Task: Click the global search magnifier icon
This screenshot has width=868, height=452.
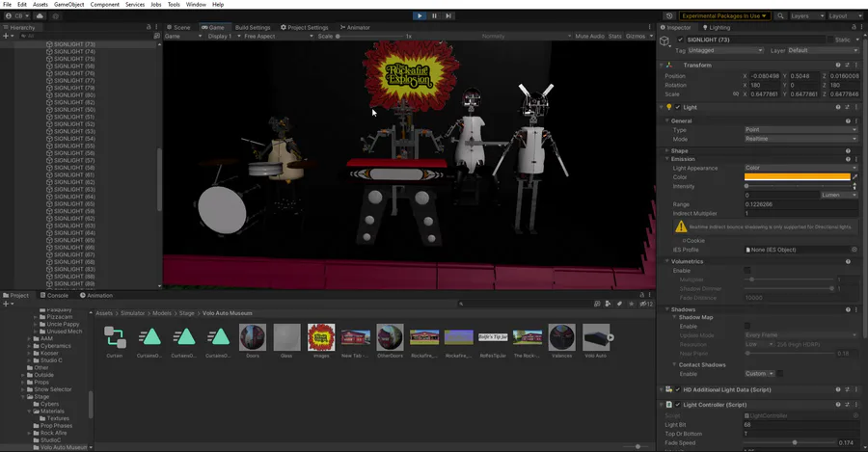Action: [x=780, y=16]
